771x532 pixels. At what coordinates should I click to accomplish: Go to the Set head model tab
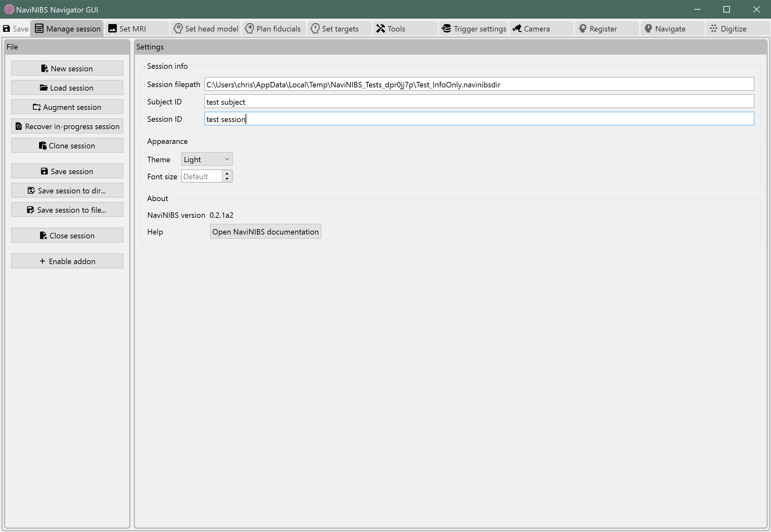206,29
